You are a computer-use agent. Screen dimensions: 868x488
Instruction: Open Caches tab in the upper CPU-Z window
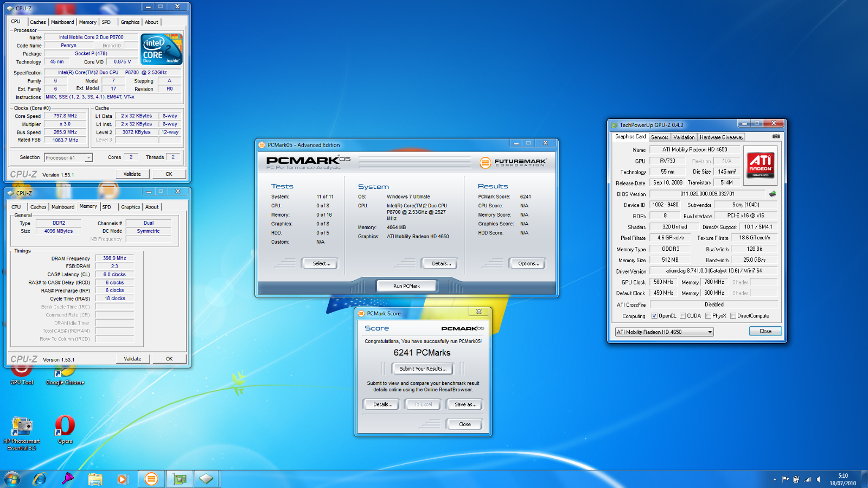pyautogui.click(x=38, y=22)
